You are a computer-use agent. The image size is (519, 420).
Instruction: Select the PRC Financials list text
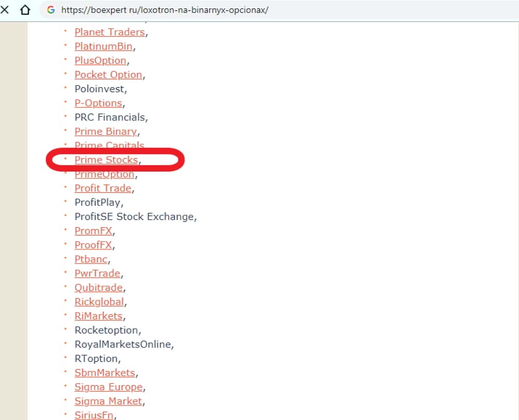(x=110, y=117)
